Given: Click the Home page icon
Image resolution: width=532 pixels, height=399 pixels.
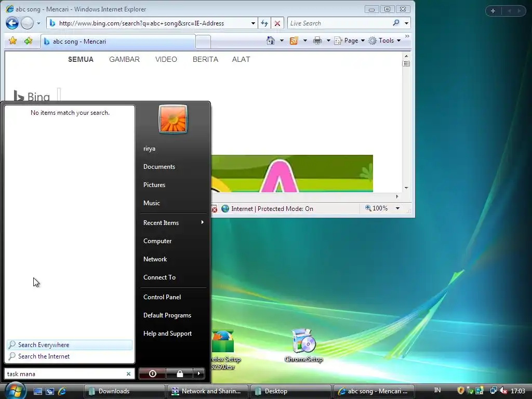Looking at the screenshot, I should (x=270, y=41).
